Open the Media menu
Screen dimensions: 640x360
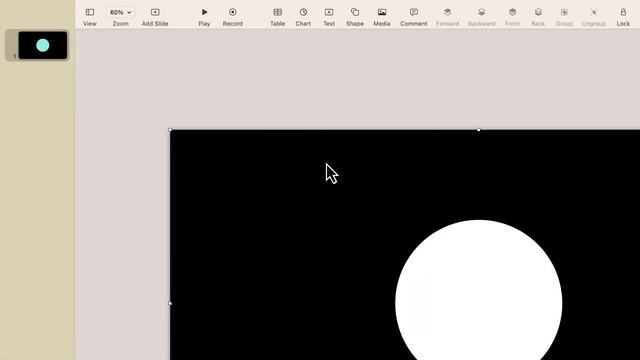pos(382,17)
